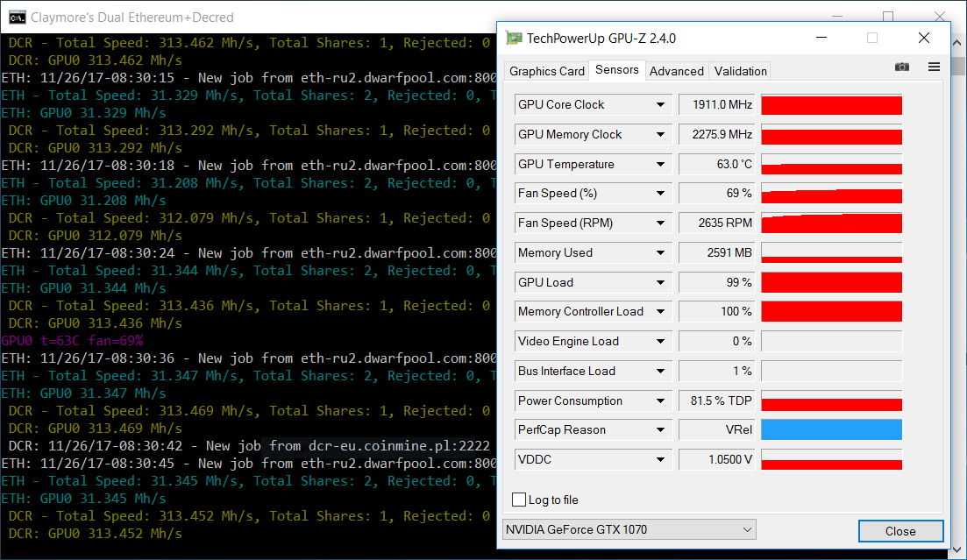Open the PerfCap Reason sensor dropdown

tap(660, 430)
